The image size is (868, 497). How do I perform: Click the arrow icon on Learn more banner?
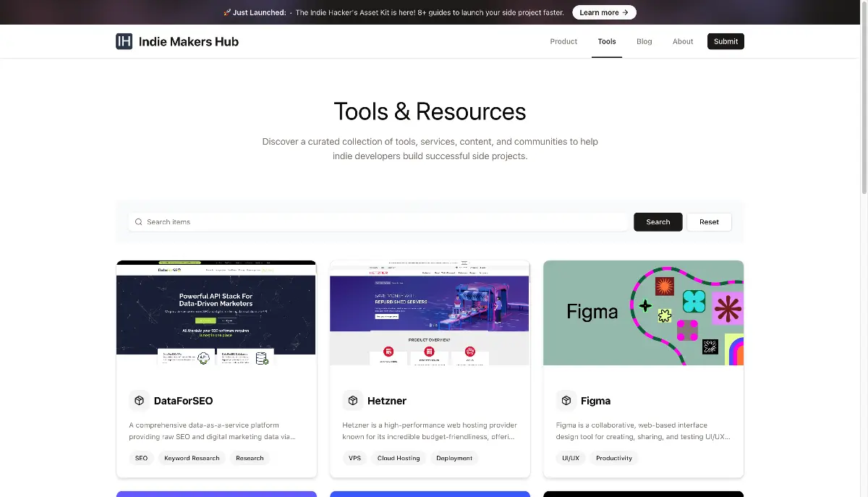click(625, 12)
